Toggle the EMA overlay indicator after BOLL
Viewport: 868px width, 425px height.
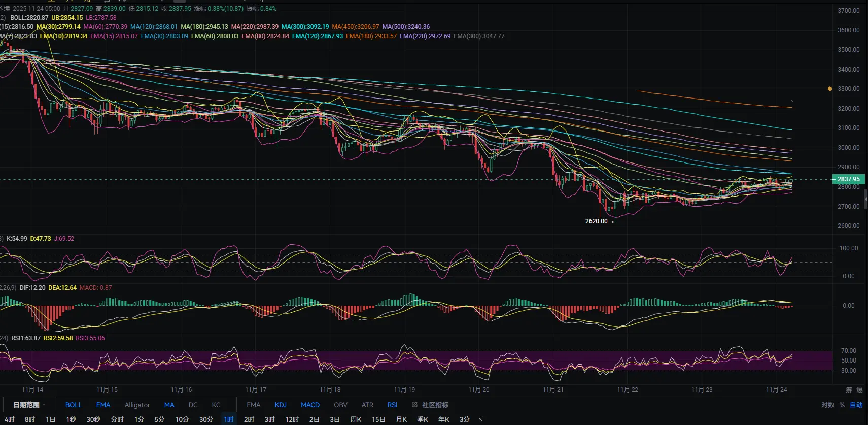point(103,405)
